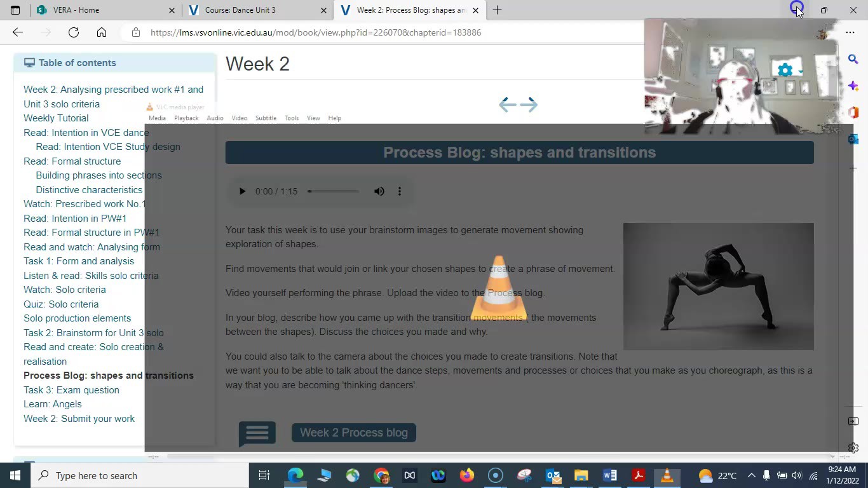Screen dimensions: 868x488
Task: Open the Playback menu in VLC
Action: pos(186,118)
